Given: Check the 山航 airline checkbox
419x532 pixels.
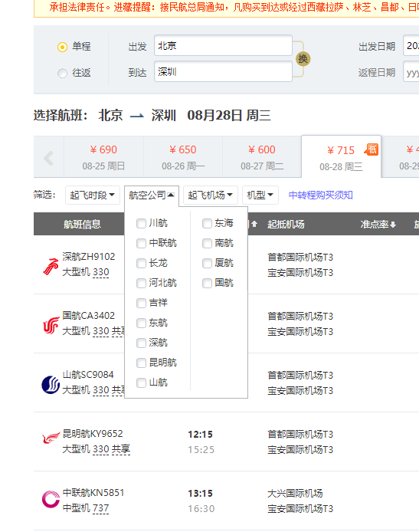Looking at the screenshot, I should (141, 383).
